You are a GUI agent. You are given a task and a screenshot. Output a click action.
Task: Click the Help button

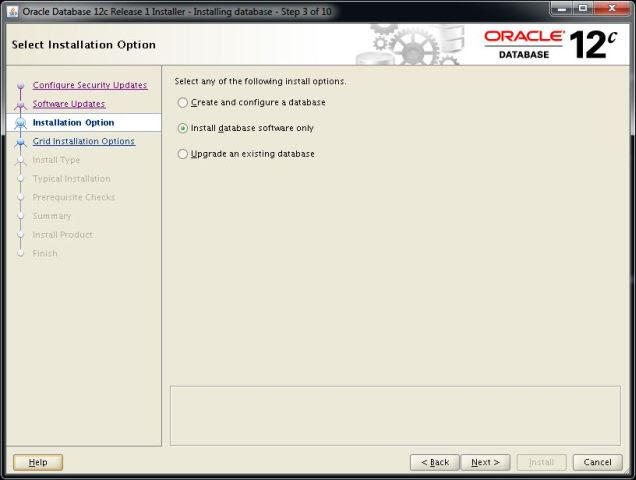pyautogui.click(x=38, y=462)
